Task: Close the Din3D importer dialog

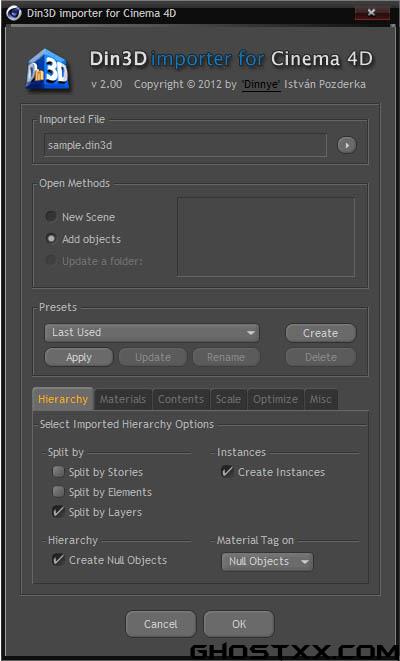Action: coord(371,13)
